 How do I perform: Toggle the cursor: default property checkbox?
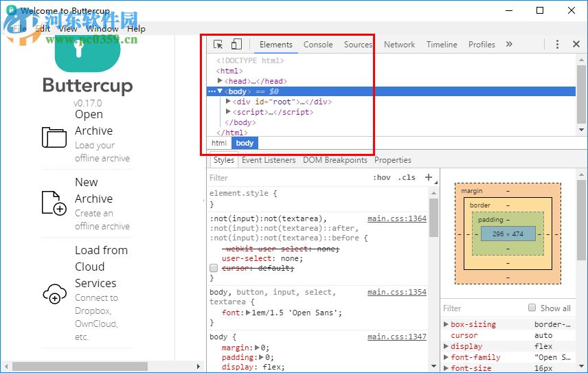click(x=214, y=268)
